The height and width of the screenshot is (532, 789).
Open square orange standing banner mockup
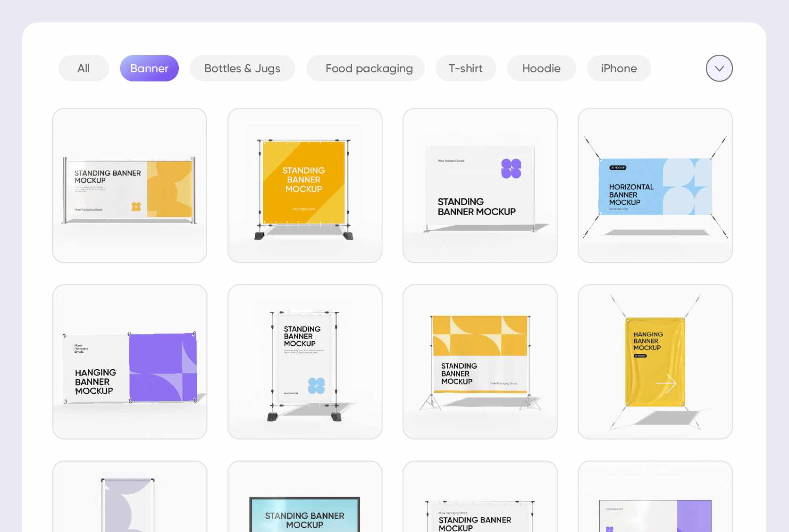(x=305, y=185)
